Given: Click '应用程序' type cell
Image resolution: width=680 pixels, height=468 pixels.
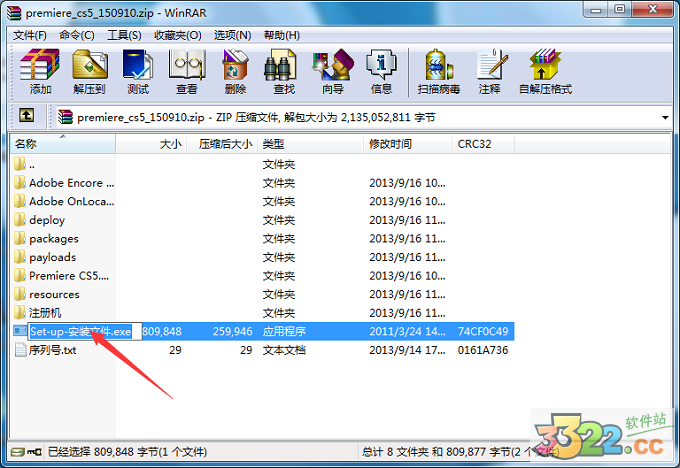Looking at the screenshot, I should tap(284, 331).
